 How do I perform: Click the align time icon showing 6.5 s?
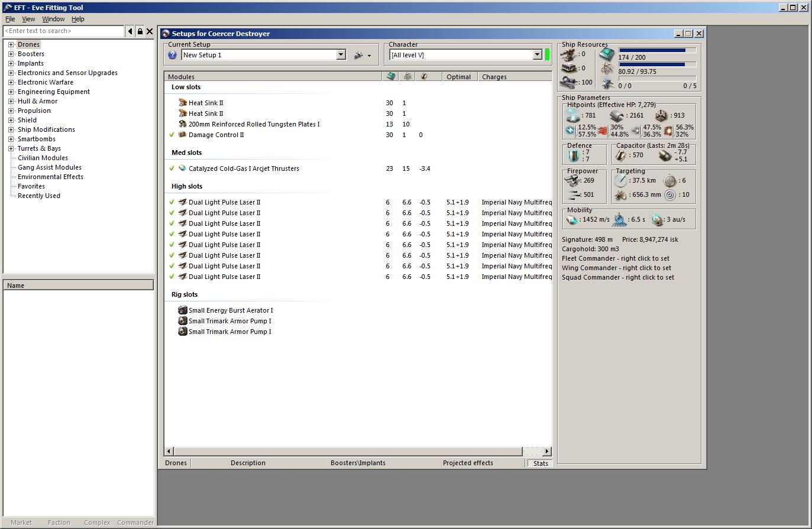(619, 219)
